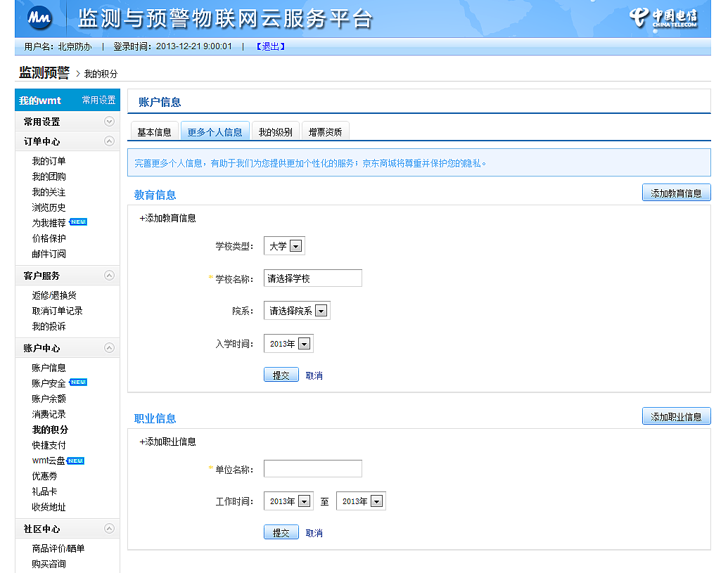The width and height of the screenshot is (728, 573).
Task: Click the +添加职业信息 heading text
Action: [167, 442]
